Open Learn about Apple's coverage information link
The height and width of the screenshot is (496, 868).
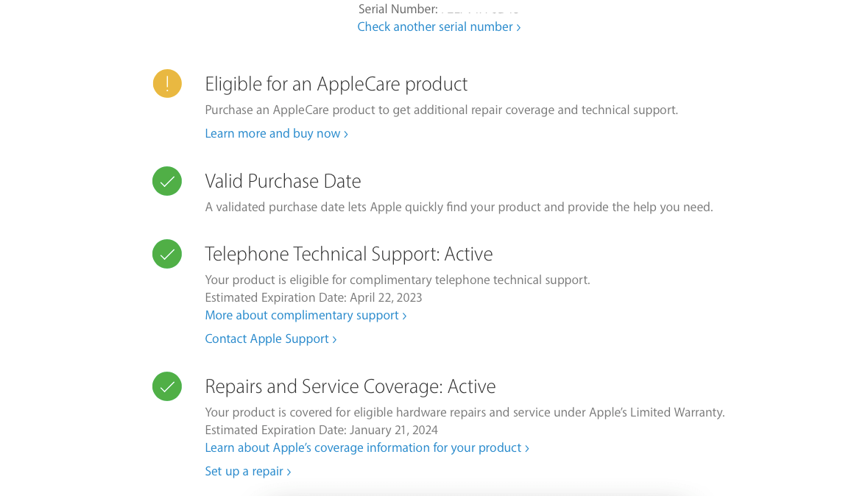(367, 447)
